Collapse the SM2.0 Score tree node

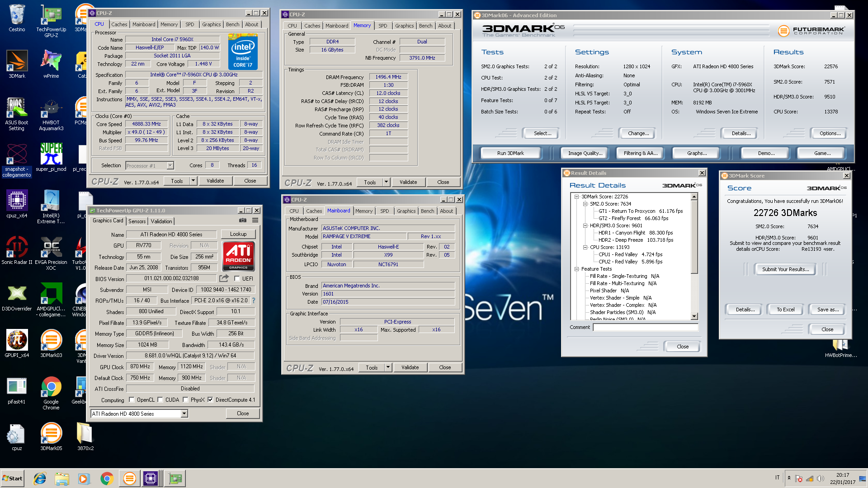(585, 204)
